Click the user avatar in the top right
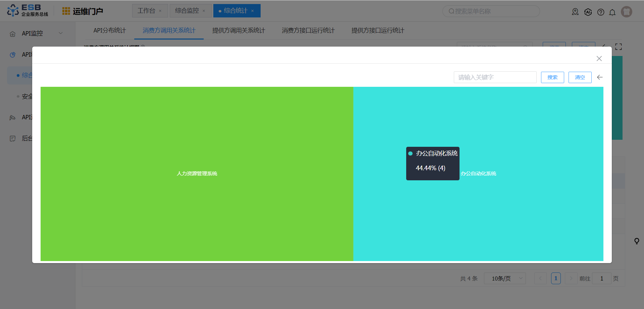This screenshot has height=309, width=644. click(626, 12)
